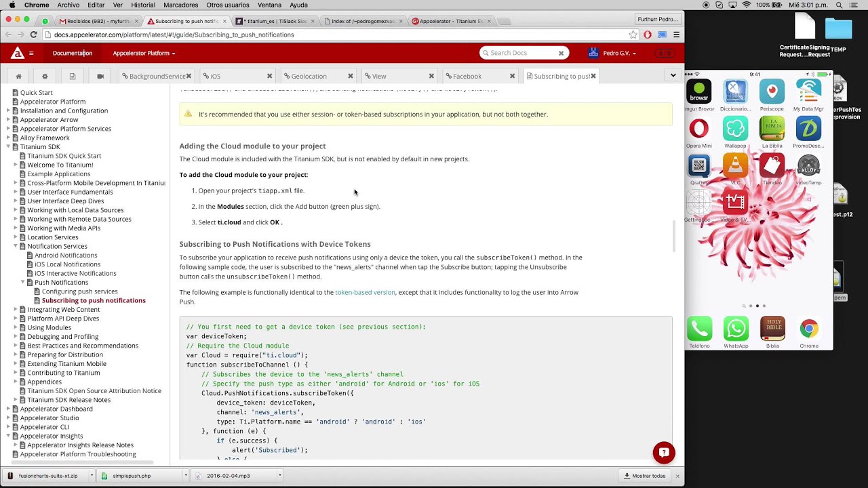868x488 pixels.
Task: Click the red help question bubble
Action: (x=664, y=453)
